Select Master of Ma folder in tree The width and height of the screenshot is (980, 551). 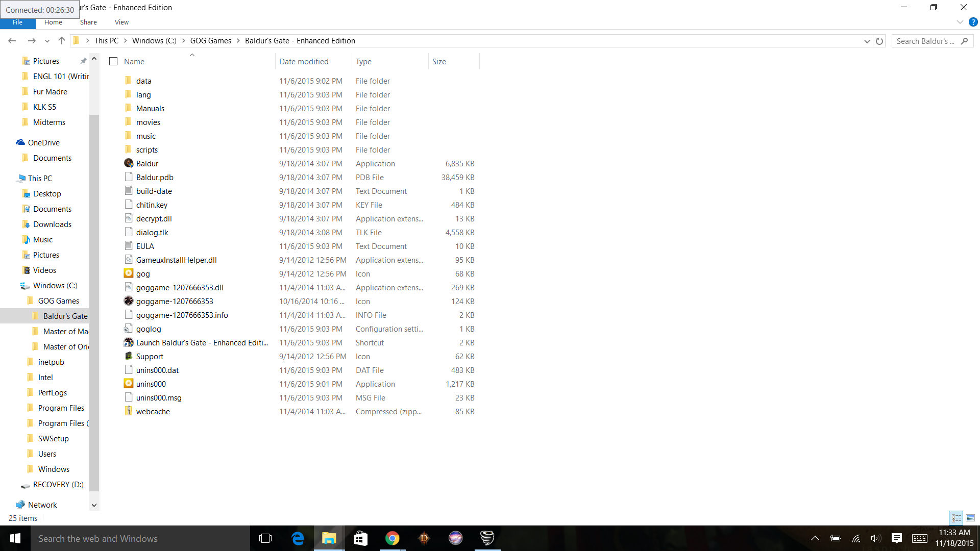[x=65, y=332]
